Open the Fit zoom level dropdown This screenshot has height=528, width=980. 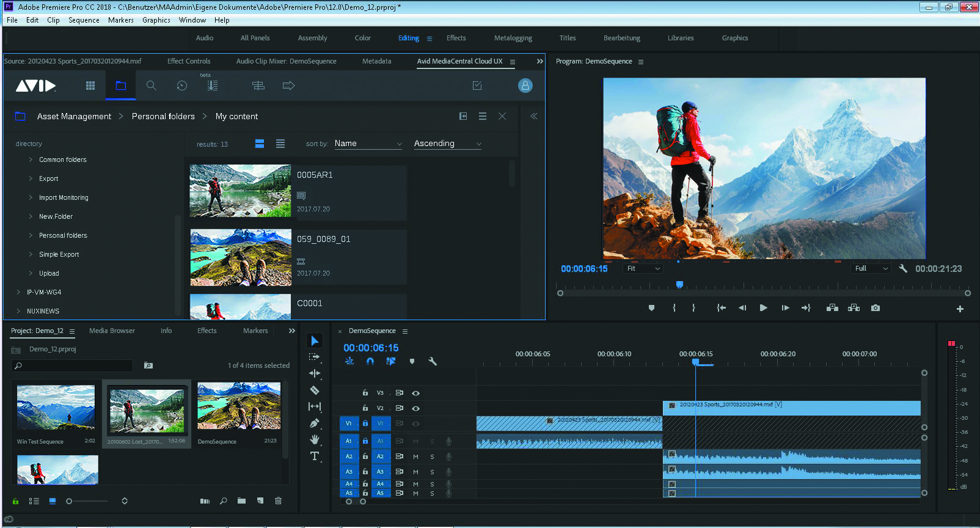(x=643, y=268)
